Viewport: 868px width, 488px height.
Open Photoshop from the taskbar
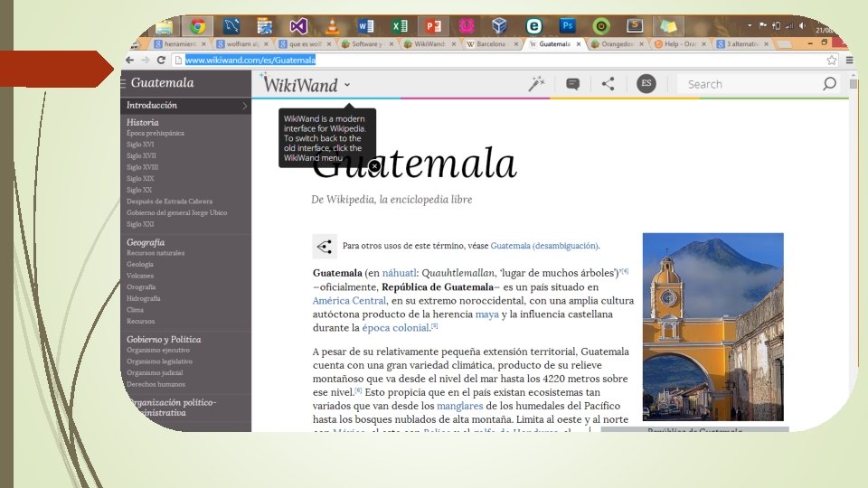[568, 25]
